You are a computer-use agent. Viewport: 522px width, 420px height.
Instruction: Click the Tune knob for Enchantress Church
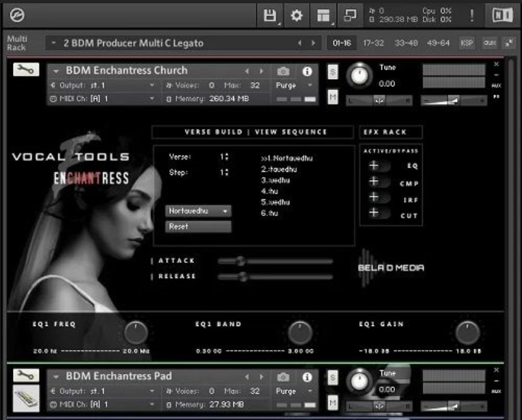(x=359, y=75)
